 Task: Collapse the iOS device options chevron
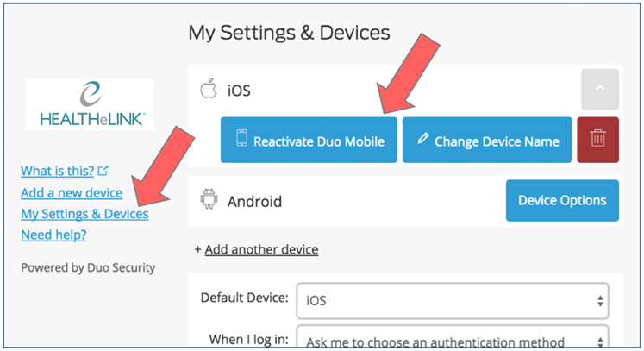point(600,89)
